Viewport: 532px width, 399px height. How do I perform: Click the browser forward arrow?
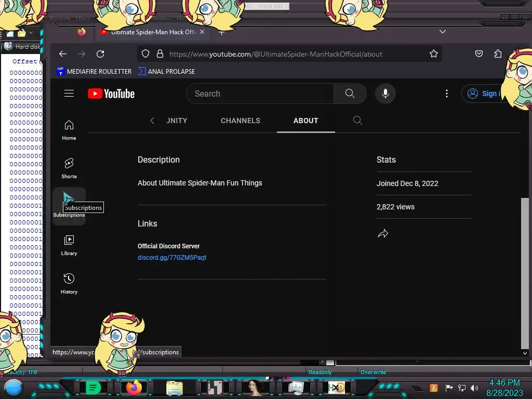coord(82,54)
